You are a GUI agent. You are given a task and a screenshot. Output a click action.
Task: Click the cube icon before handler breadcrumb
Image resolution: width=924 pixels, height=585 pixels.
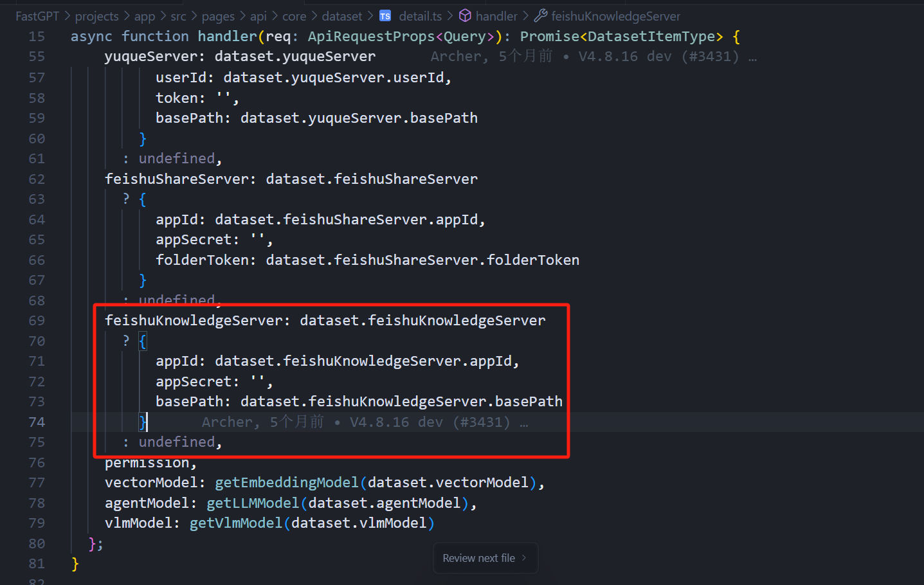coord(465,16)
